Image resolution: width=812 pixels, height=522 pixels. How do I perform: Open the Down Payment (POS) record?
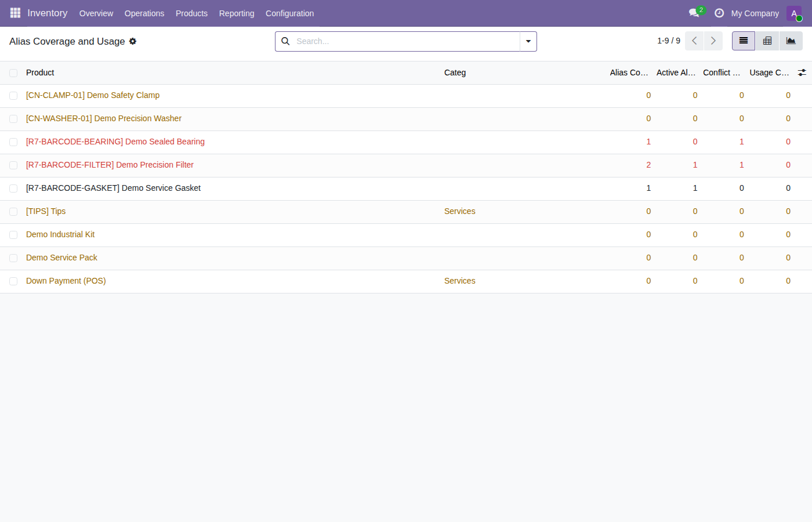tap(66, 281)
